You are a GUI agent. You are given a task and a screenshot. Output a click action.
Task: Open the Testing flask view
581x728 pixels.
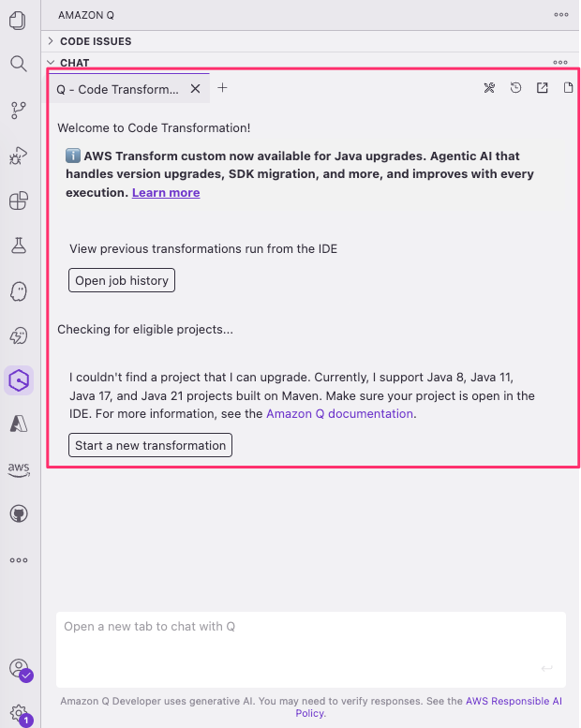pos(18,245)
